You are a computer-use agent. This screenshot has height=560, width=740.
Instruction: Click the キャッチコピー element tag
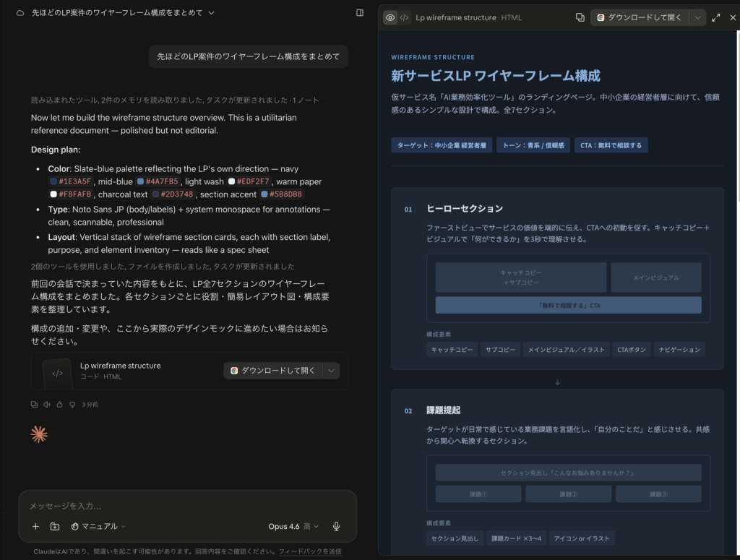pyautogui.click(x=452, y=350)
